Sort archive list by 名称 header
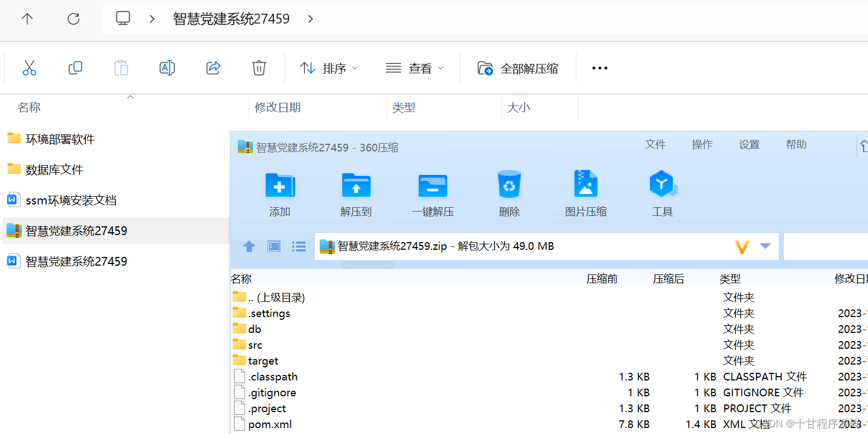This screenshot has height=434, width=868. click(x=242, y=279)
